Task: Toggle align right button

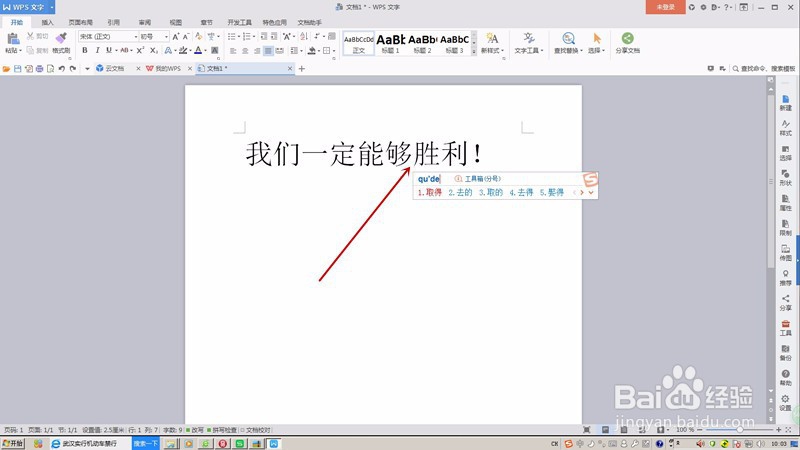Action: (x=257, y=51)
